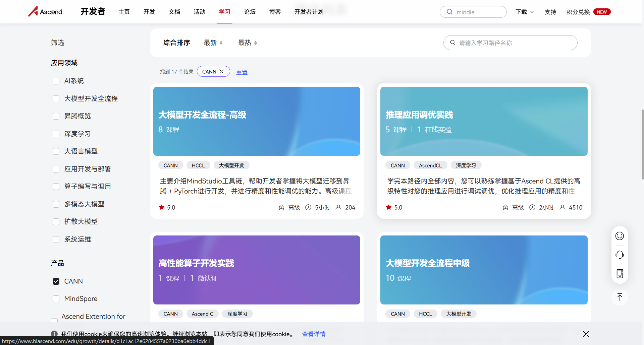Check the 大模型开发全流程 filter checkbox
The image size is (644, 345).
(x=56, y=98)
